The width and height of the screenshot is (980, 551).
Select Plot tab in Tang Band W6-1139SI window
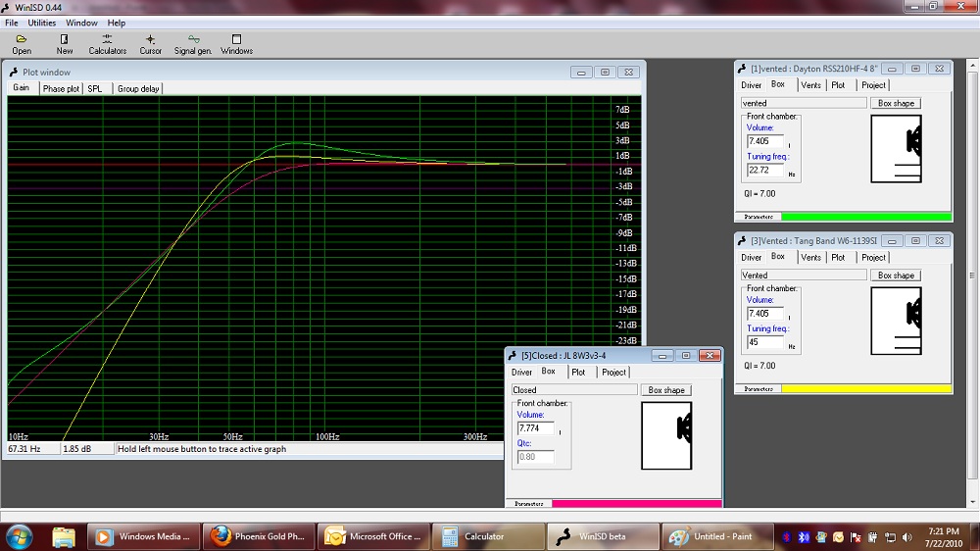(x=838, y=257)
